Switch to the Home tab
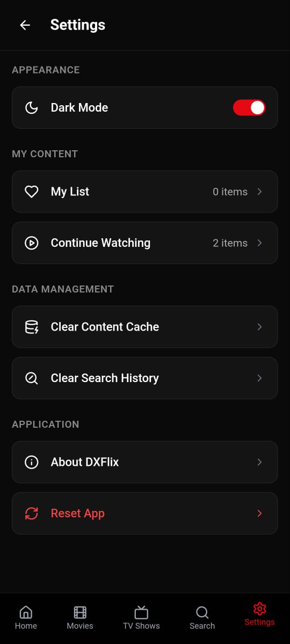The height and width of the screenshot is (644, 290). tap(26, 617)
